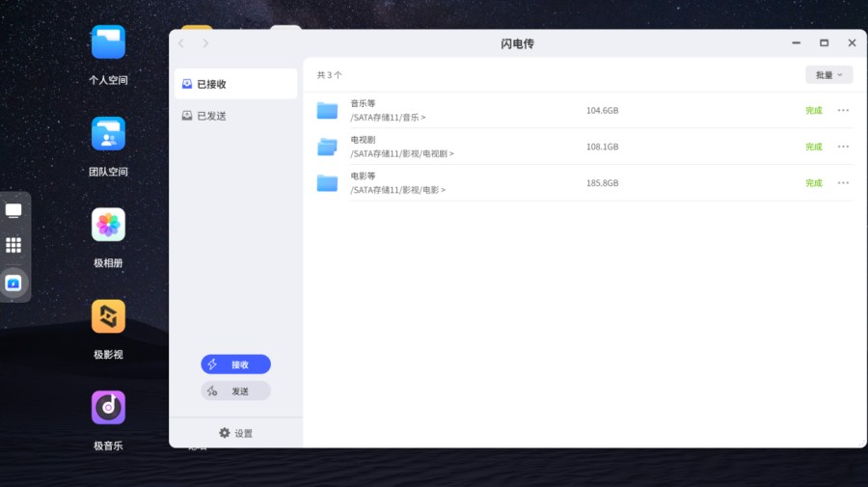Open the app grid launcher in dock

(14, 245)
